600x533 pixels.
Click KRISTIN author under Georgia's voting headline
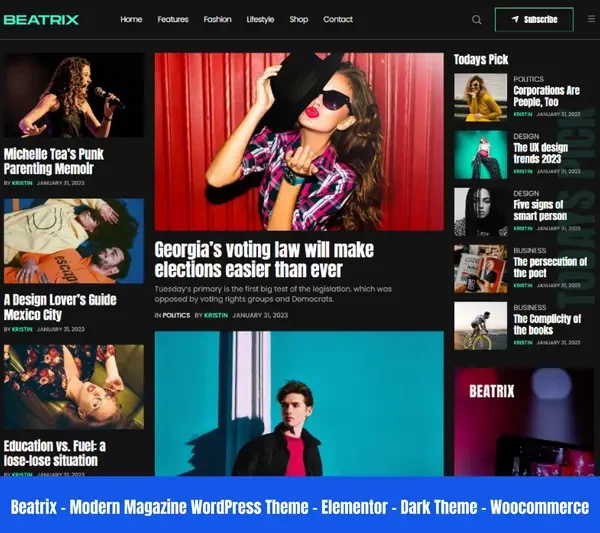tap(216, 315)
